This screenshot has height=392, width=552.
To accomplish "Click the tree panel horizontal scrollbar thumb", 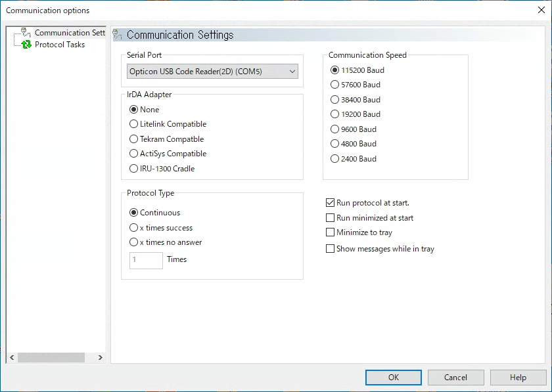I will point(51,357).
